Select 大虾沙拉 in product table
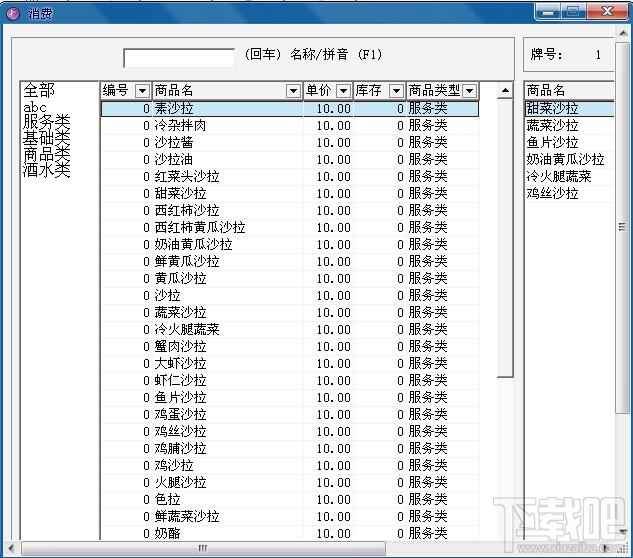Image resolution: width=633 pixels, height=558 pixels. tap(289, 363)
